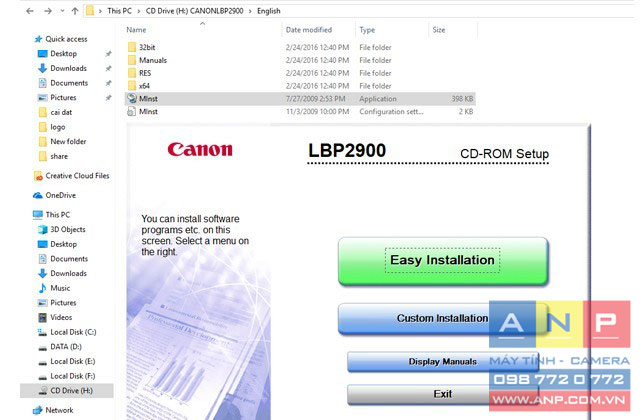Viewport: 640px width, 420px height.
Task: Select This PC in navigation pane
Action: pyautogui.click(x=51, y=215)
